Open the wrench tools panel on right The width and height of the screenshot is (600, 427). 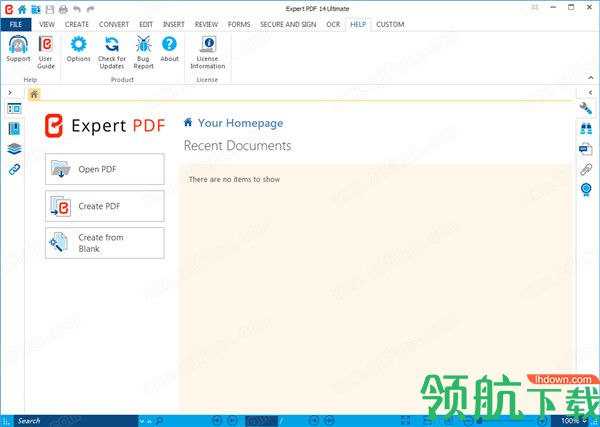(x=585, y=108)
